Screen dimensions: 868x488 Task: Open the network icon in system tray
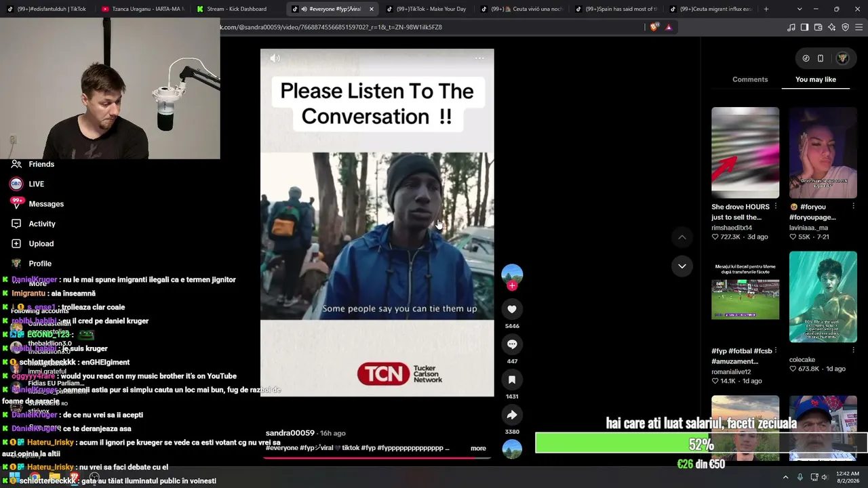(x=814, y=477)
